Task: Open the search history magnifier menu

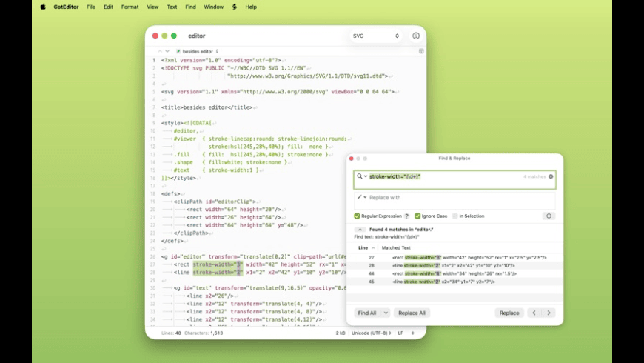Action: coord(361,176)
